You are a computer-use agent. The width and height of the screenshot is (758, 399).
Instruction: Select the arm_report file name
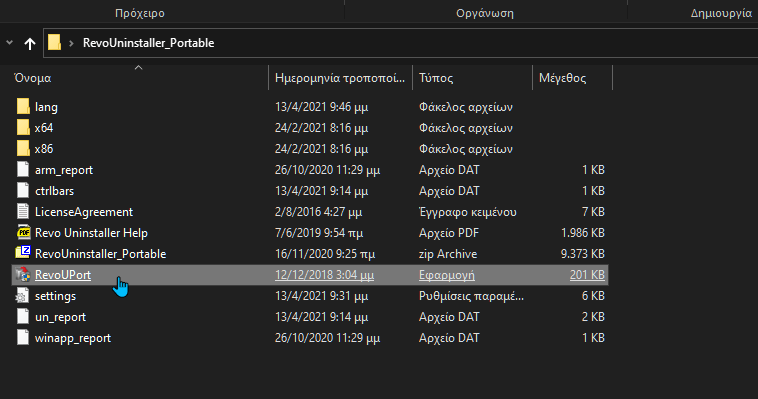coord(64,170)
